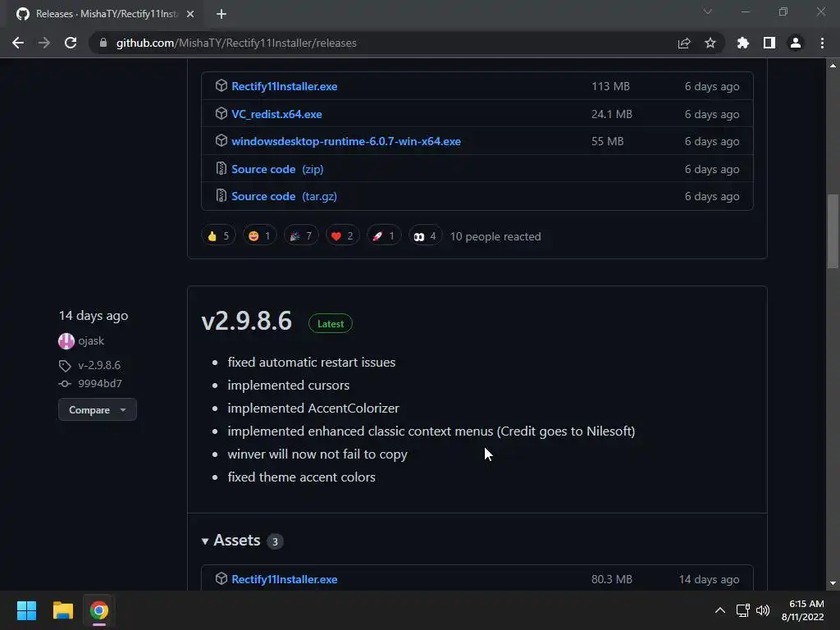Download Rectify11Installer.exe 80.3 MB
The image size is (840, 630).
coord(284,579)
